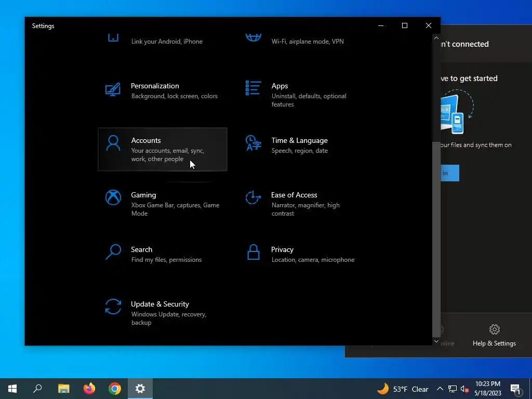Launch Google Chrome from the taskbar
The height and width of the screenshot is (399, 532).
pyautogui.click(x=115, y=389)
